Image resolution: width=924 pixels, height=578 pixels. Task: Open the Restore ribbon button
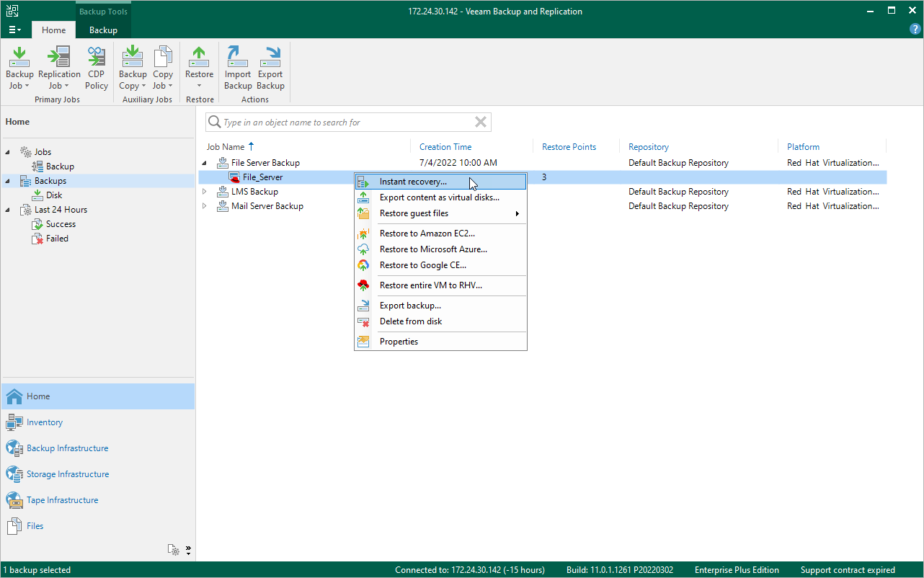click(x=200, y=68)
